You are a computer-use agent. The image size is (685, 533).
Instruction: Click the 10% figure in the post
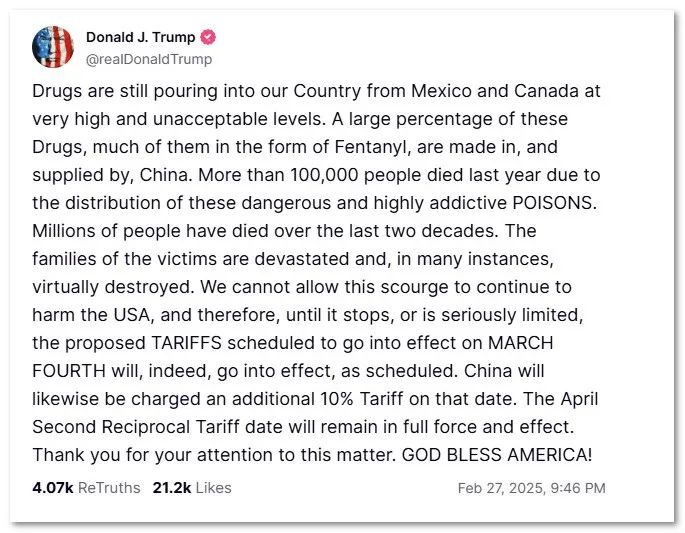336,399
